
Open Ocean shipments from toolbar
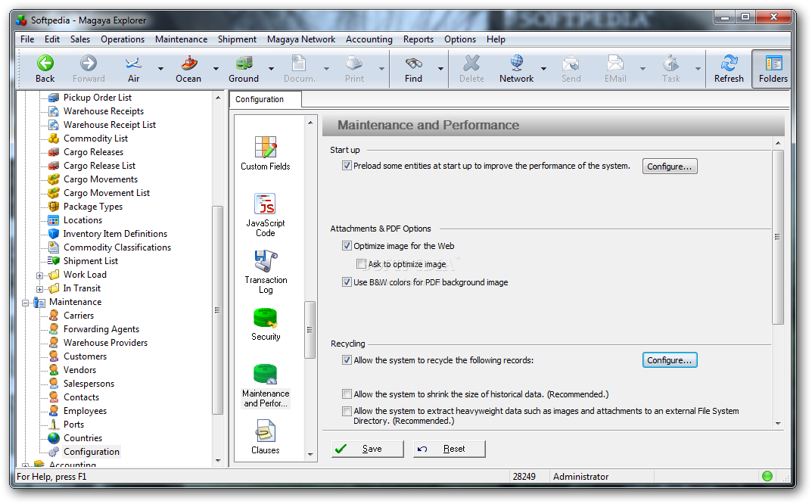(x=188, y=68)
